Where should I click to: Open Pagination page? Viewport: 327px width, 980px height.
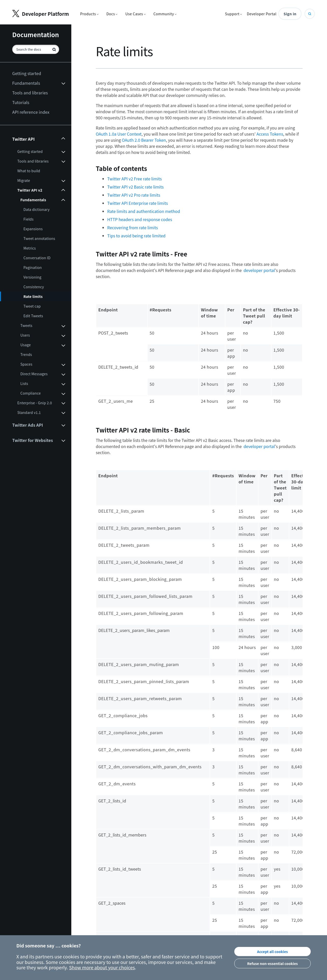32,268
